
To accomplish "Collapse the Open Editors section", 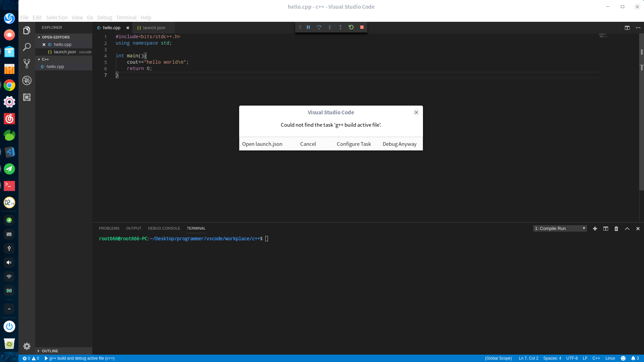I will pyautogui.click(x=64, y=37).
